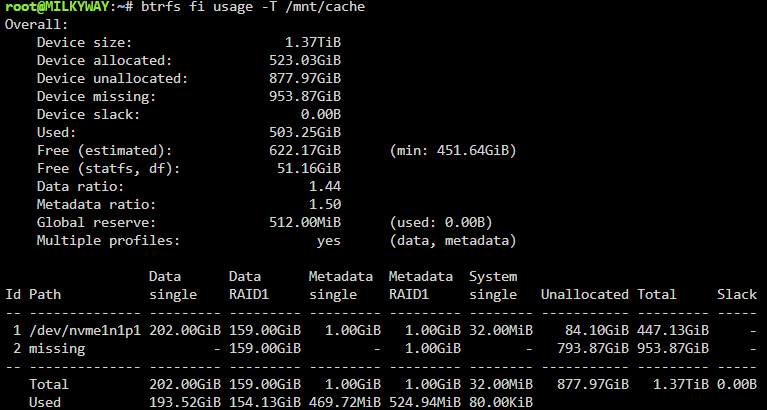Click the 'Device allocated:' label
The width and height of the screenshot is (767, 410).
(105, 61)
